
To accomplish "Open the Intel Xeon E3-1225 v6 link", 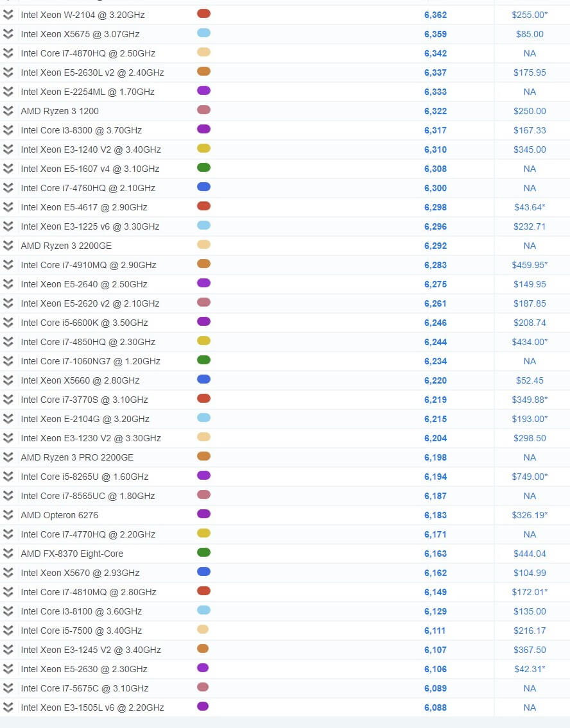I will (x=90, y=226).
